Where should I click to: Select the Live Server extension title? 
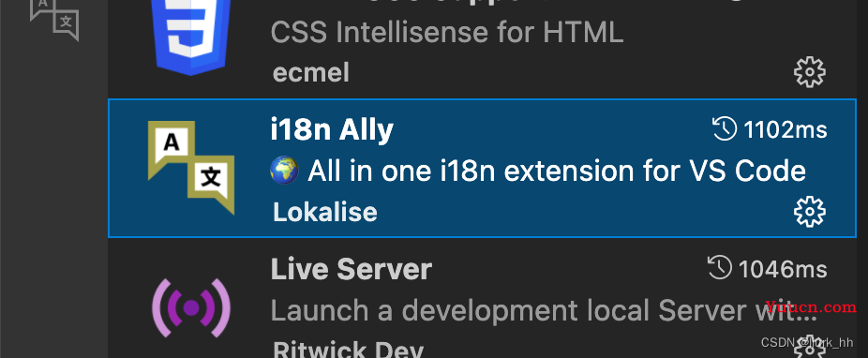coord(351,270)
